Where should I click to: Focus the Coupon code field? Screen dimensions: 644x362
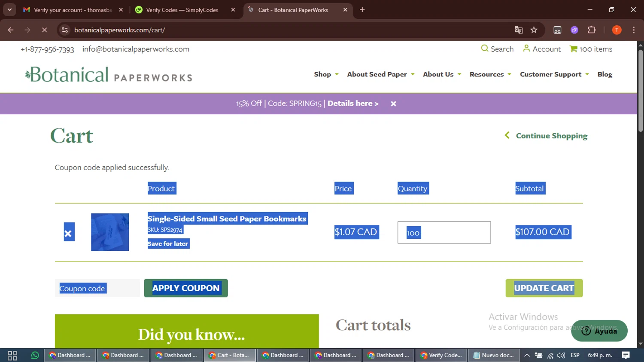(x=97, y=288)
